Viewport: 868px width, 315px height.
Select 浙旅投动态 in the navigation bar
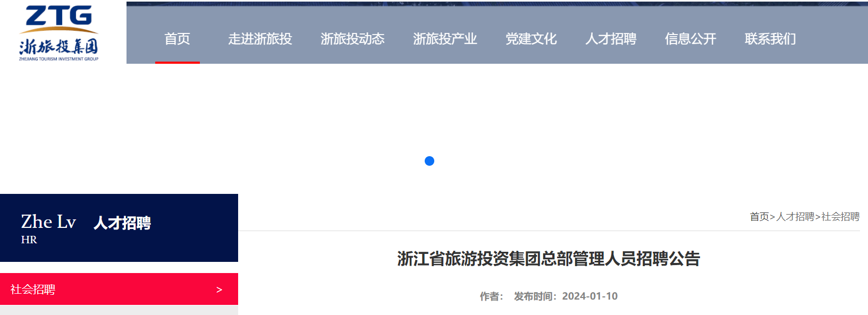[x=352, y=39]
